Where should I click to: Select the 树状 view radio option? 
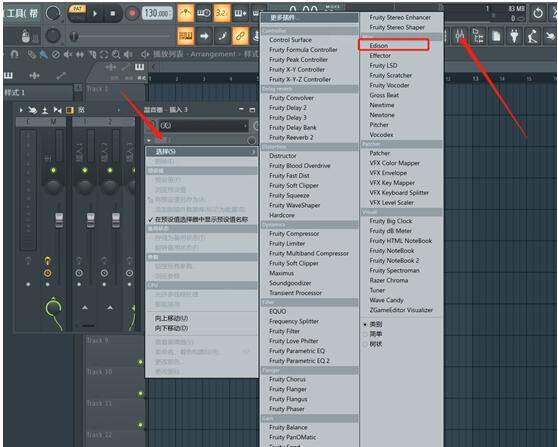[x=375, y=344]
